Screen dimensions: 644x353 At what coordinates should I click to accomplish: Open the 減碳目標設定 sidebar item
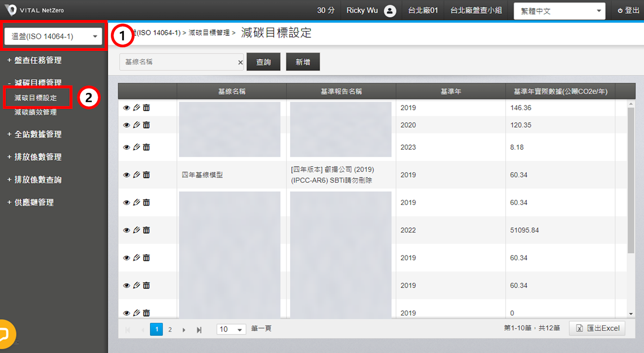click(36, 98)
